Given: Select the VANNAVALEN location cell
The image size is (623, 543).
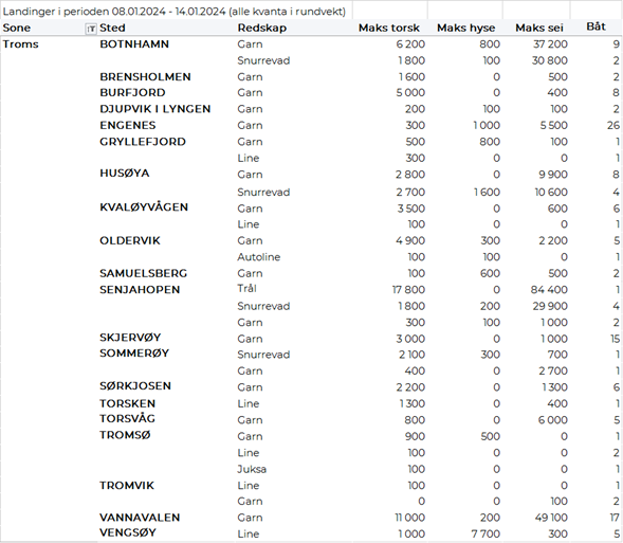Looking at the screenshot, I should [x=141, y=518].
